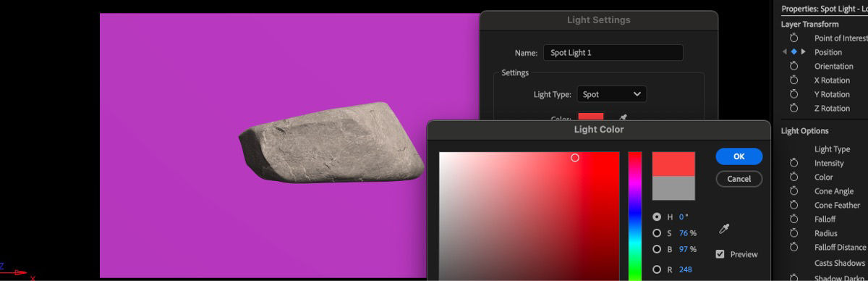Click the Cone Feather stopwatch
Viewport: 868px width, 281px height.
coord(793,205)
